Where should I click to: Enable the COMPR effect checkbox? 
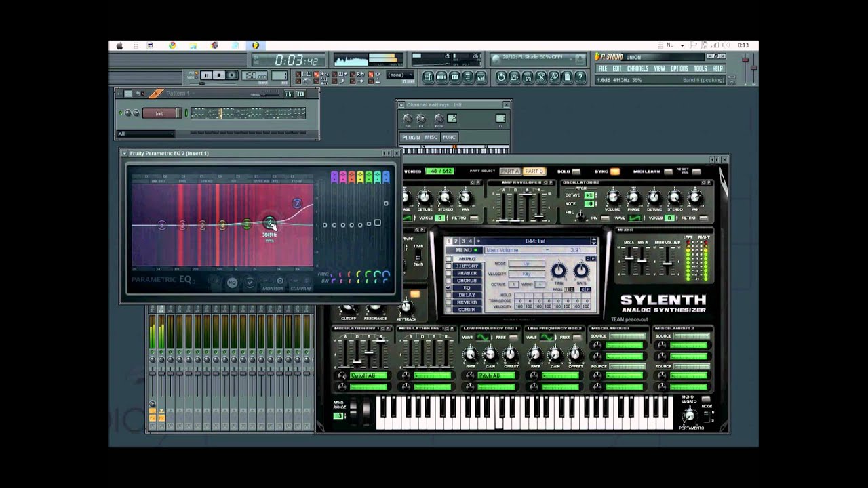point(448,309)
